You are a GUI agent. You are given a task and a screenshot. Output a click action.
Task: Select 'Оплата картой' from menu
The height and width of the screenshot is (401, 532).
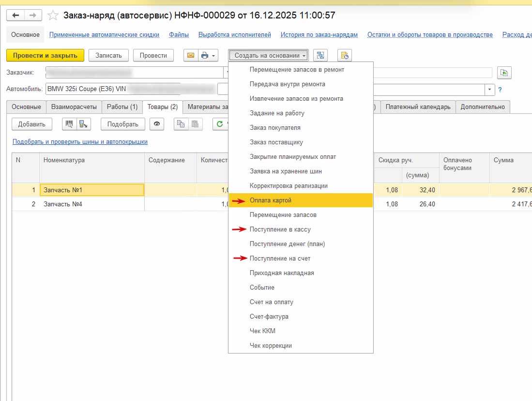[x=270, y=200]
